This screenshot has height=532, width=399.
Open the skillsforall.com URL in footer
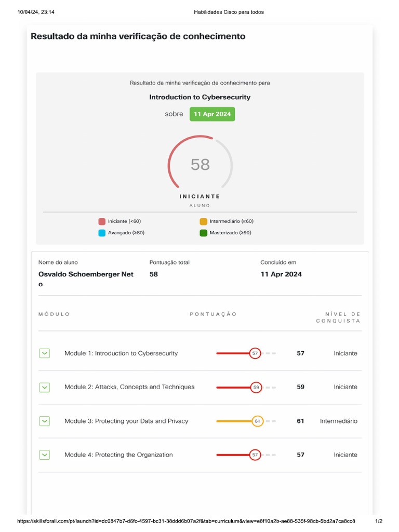(186, 521)
